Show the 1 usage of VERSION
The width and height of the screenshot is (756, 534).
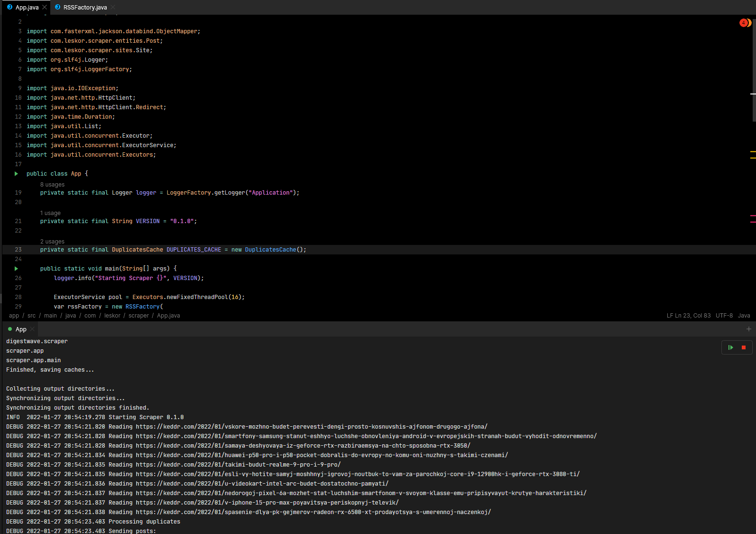(50, 213)
